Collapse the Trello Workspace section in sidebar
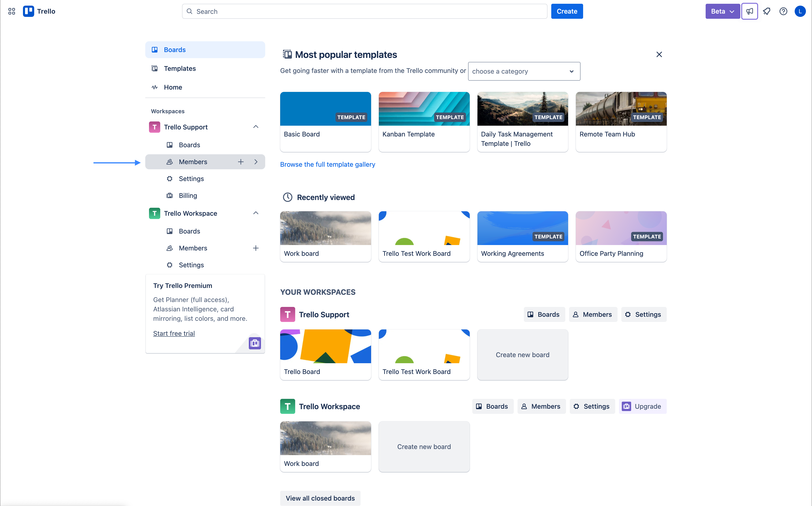 [256, 213]
